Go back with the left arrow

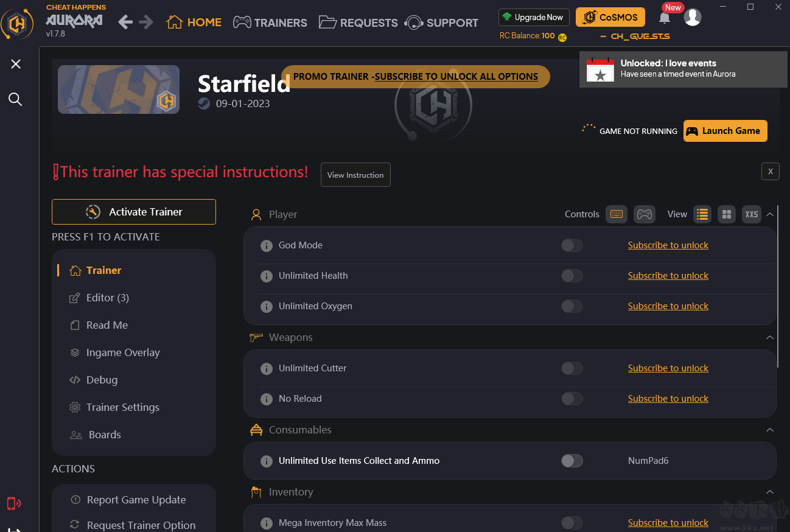coord(125,23)
